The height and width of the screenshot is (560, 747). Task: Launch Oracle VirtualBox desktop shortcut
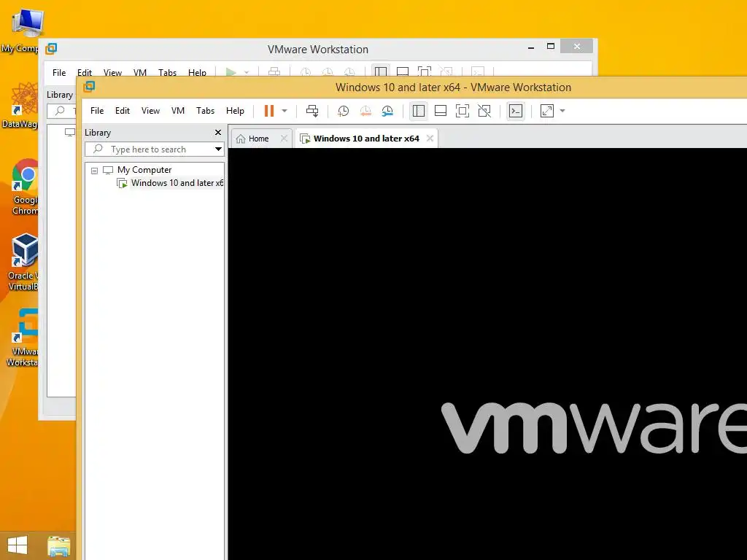(23, 262)
